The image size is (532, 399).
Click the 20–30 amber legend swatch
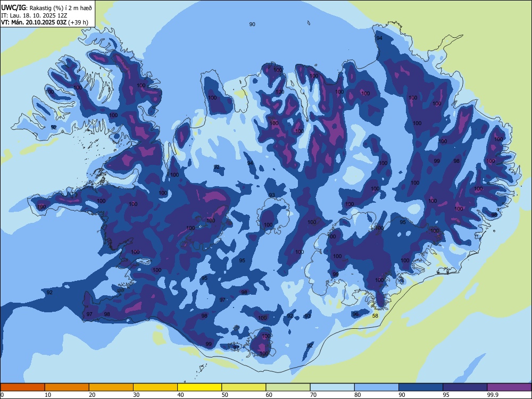tap(111, 387)
